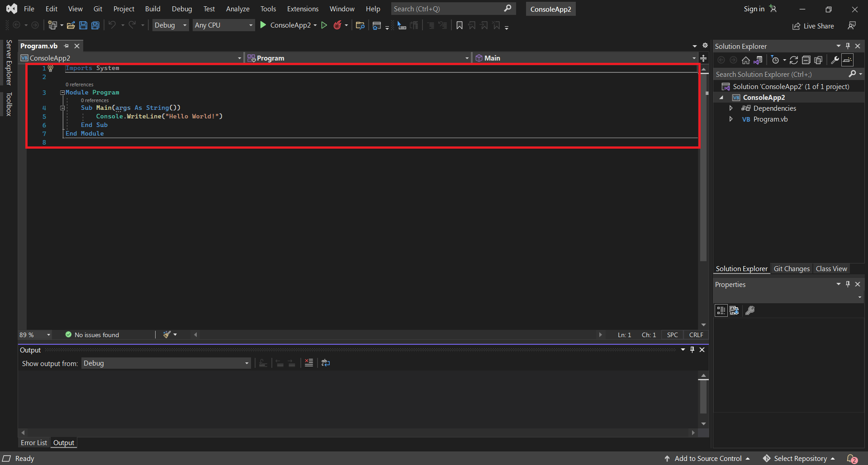Click the Hot Reload flame icon
Image resolution: width=868 pixels, height=465 pixels.
click(338, 25)
